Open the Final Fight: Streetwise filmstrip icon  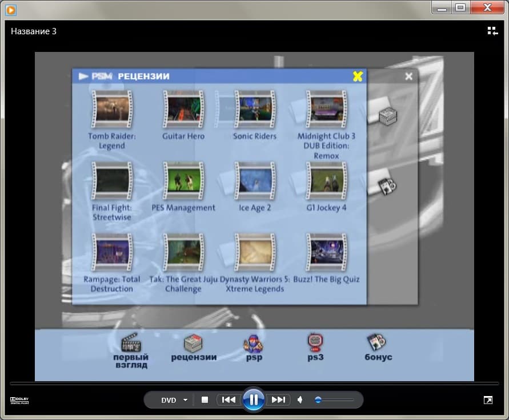coord(112,181)
